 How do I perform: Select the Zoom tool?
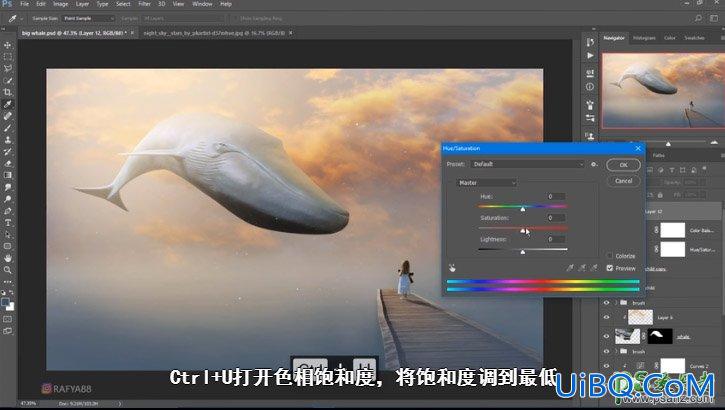pos(7,270)
